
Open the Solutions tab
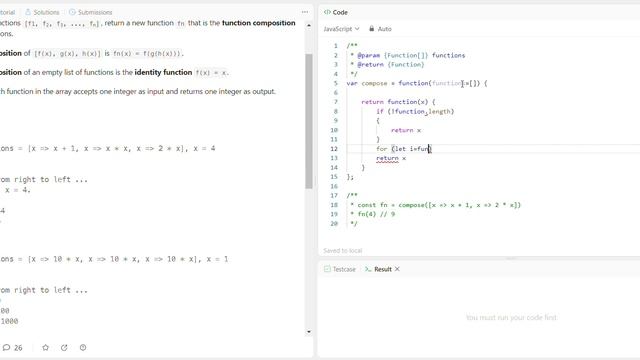pos(42,12)
